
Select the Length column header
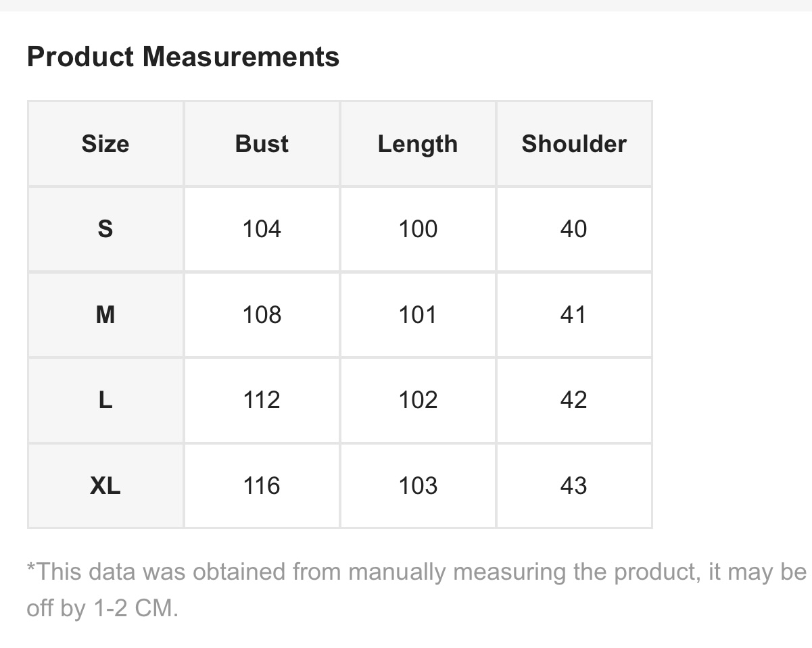tap(418, 144)
